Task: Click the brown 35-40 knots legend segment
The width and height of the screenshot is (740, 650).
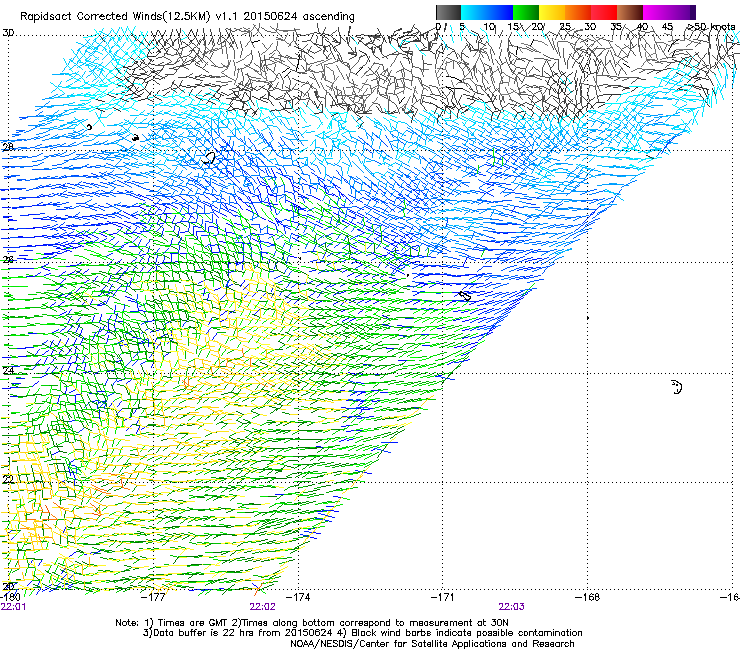Action: pos(630,13)
